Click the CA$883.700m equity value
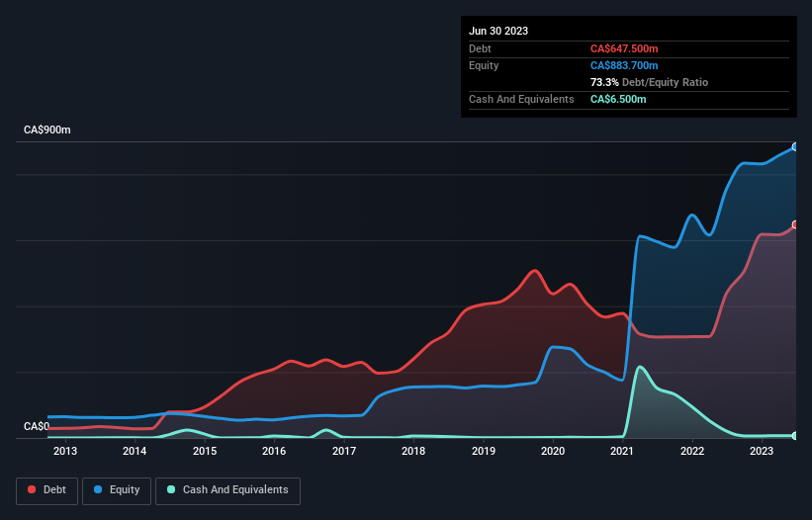The image size is (812, 520). (x=624, y=65)
